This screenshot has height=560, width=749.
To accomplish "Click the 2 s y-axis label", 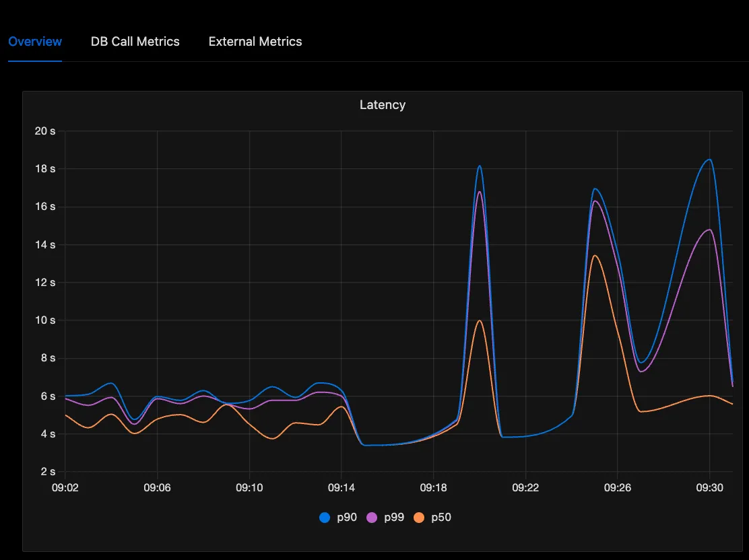I will [48, 472].
